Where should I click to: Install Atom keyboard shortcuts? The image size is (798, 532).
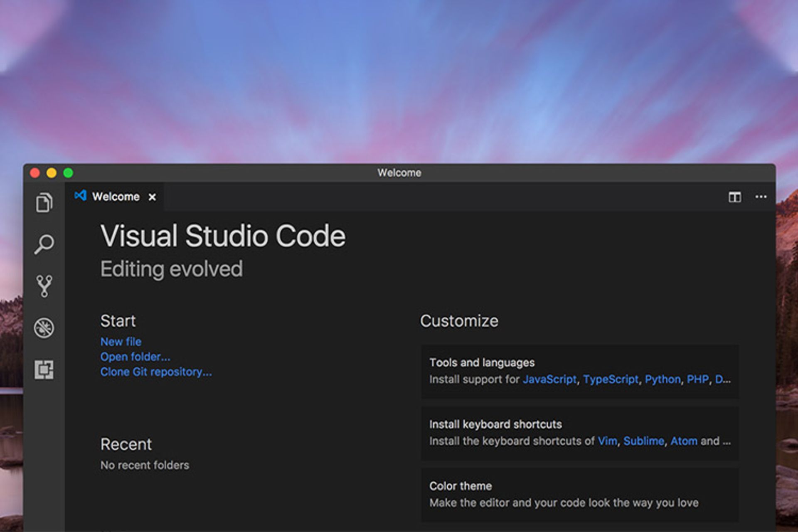click(684, 441)
